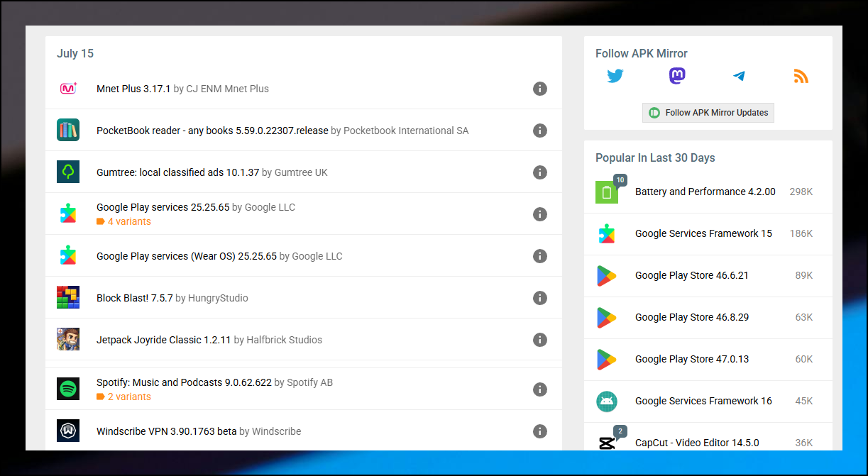Follow APK Mirror on Mastodon
Screen dimensions: 868x476
677,77
